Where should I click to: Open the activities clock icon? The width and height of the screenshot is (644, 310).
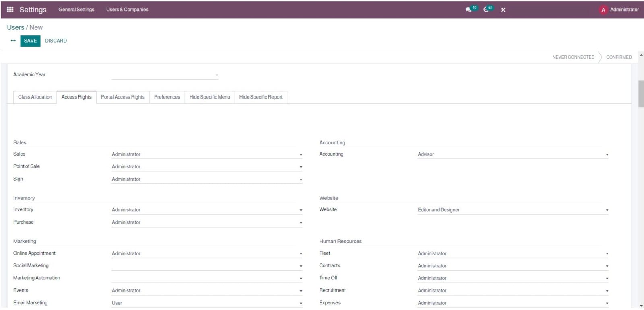pyautogui.click(x=486, y=10)
